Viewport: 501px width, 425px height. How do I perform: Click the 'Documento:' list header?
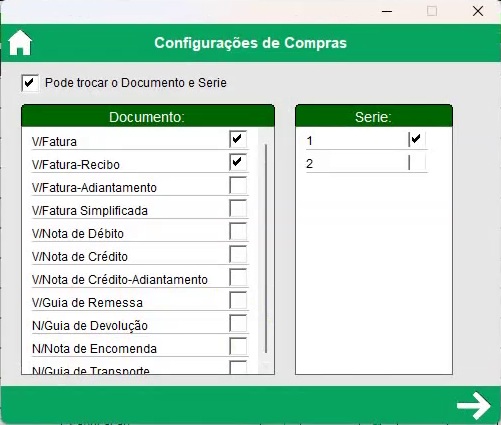coord(148,117)
